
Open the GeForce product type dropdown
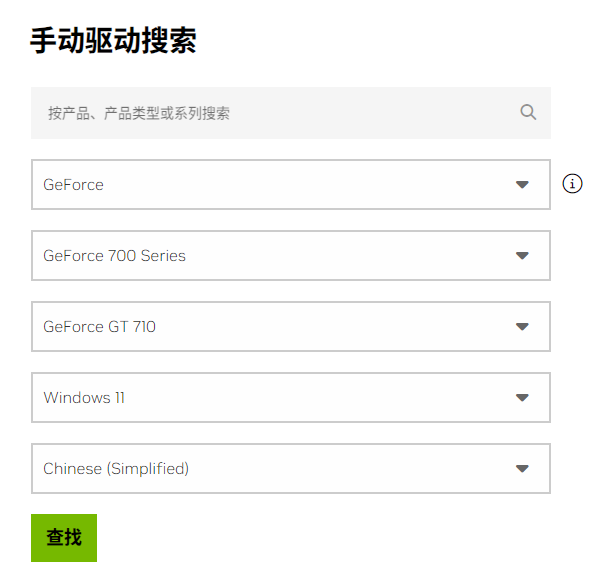[x=290, y=185]
